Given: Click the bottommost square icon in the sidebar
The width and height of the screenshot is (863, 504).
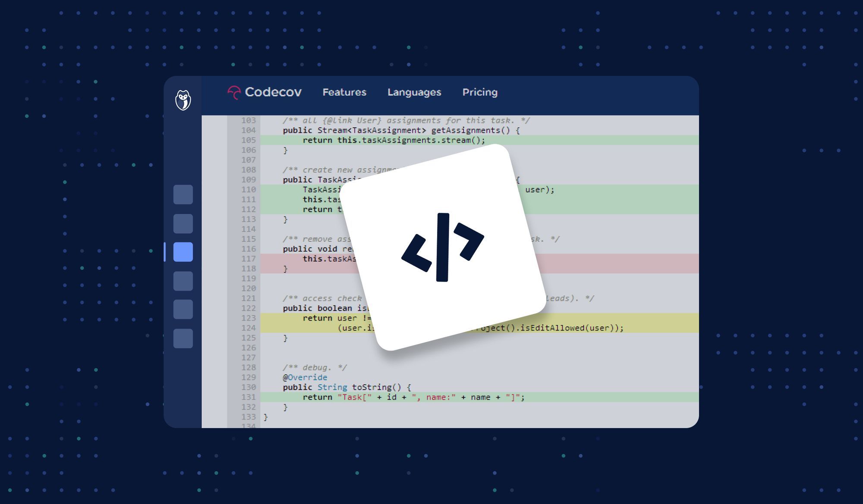Looking at the screenshot, I should pyautogui.click(x=183, y=339).
